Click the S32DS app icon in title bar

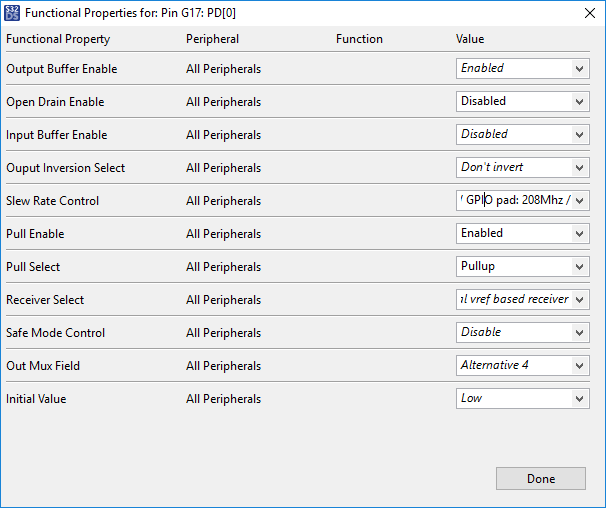coord(12,12)
